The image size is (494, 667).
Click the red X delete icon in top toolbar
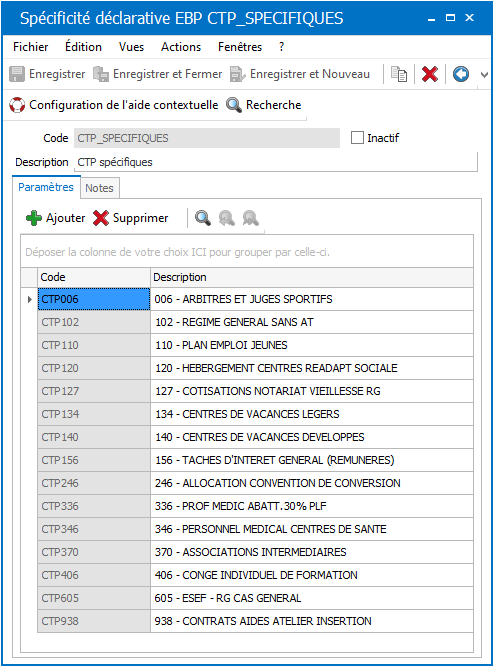click(430, 74)
